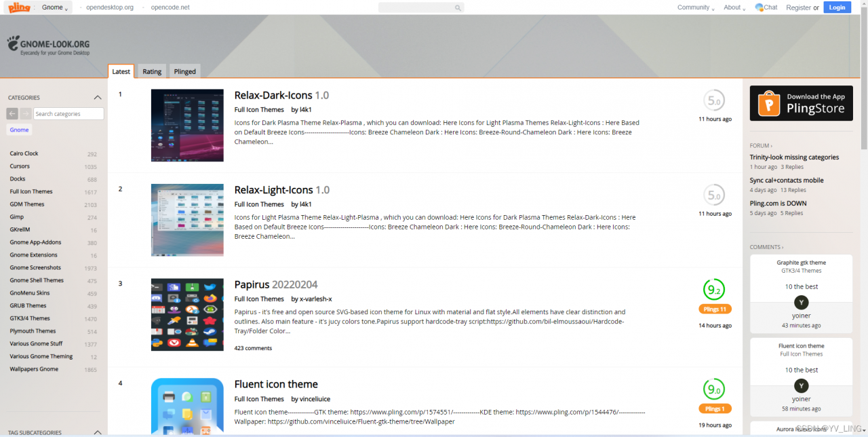Open Relax-Light-Icons thumbnail
This screenshot has height=437, width=868.
tap(187, 220)
